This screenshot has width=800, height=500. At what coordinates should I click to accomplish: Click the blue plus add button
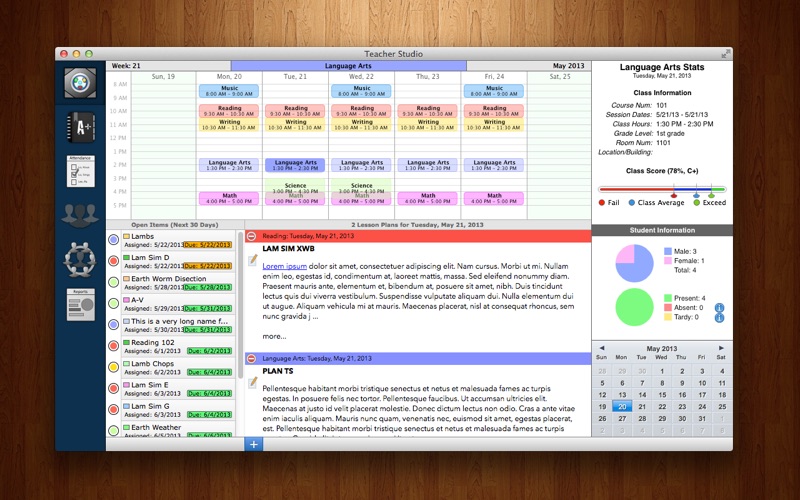[x=254, y=444]
